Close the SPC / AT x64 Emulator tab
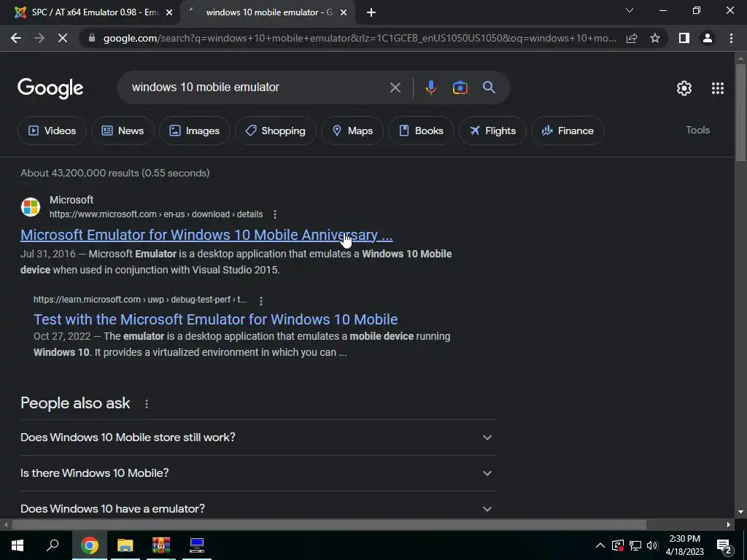The height and width of the screenshot is (560, 747). [x=169, y=12]
